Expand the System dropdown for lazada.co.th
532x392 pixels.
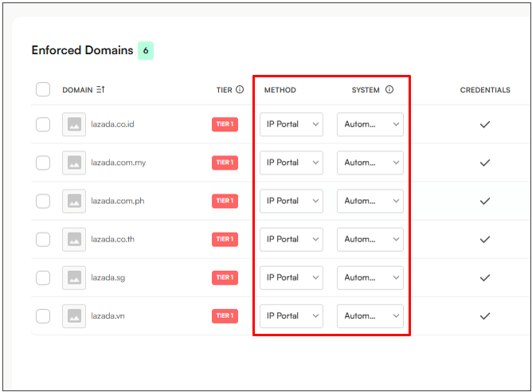pos(370,239)
